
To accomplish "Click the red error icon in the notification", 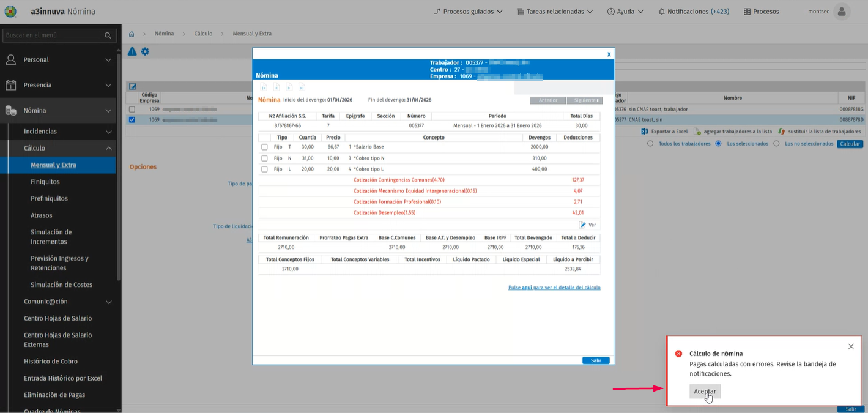I will 678,354.
